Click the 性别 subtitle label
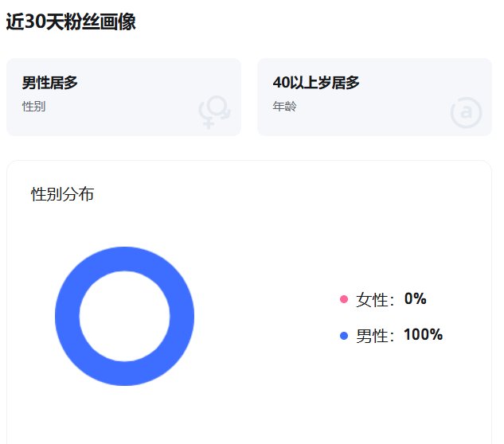This screenshot has width=504, height=444. click(x=33, y=106)
